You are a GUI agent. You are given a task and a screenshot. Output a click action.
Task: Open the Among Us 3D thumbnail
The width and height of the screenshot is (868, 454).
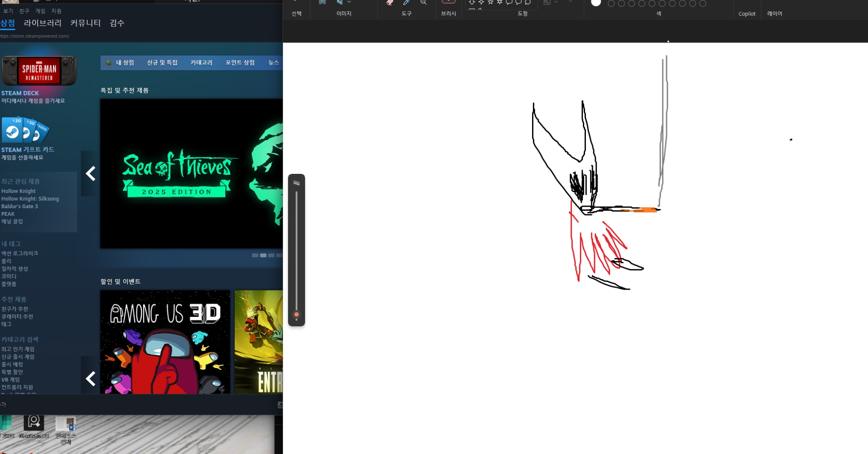pyautogui.click(x=165, y=342)
